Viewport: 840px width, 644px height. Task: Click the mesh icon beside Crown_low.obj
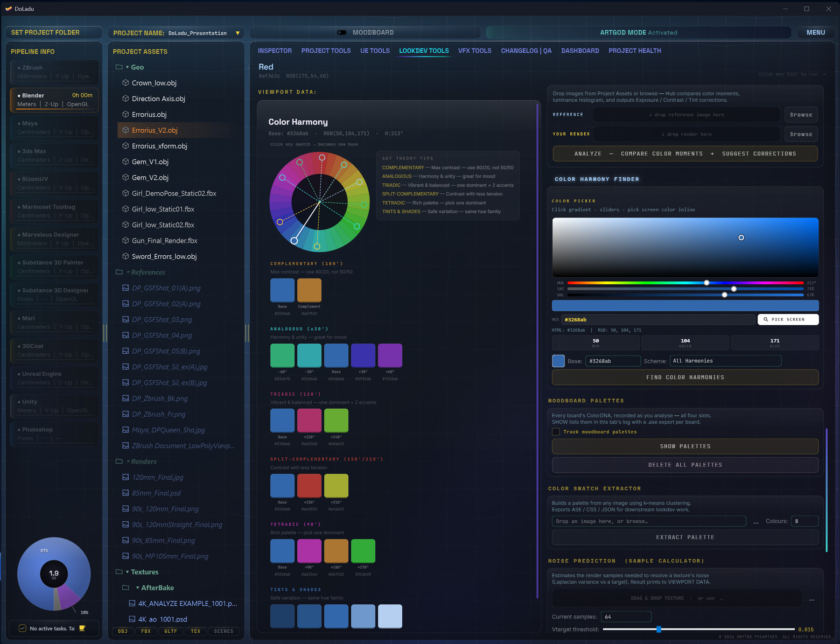pos(126,83)
